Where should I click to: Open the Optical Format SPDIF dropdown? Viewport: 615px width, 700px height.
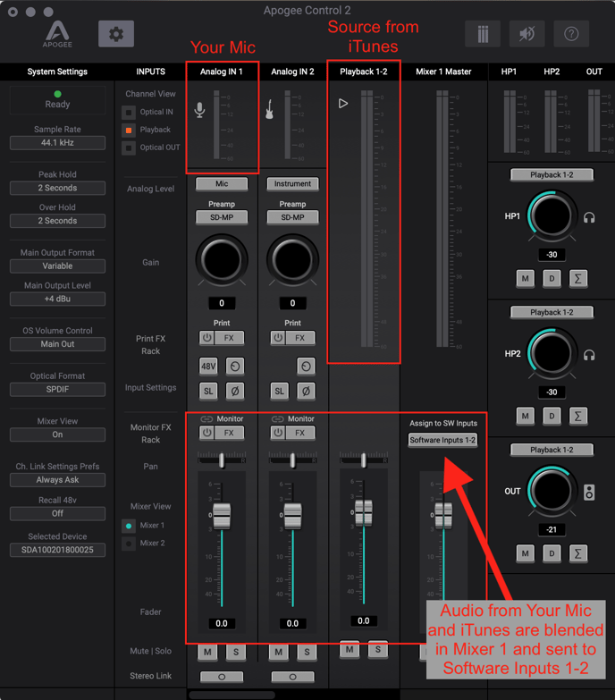click(x=57, y=389)
